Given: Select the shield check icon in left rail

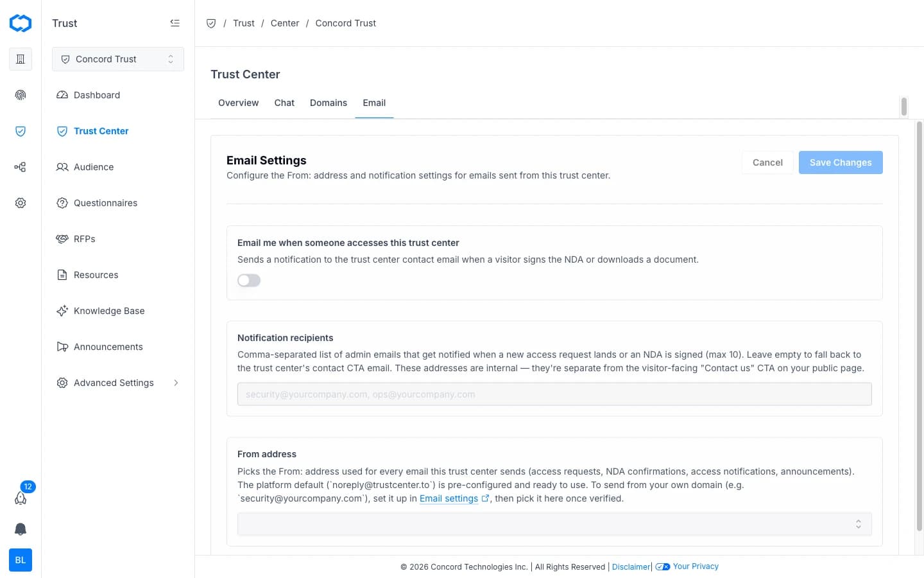Looking at the screenshot, I should [x=21, y=131].
